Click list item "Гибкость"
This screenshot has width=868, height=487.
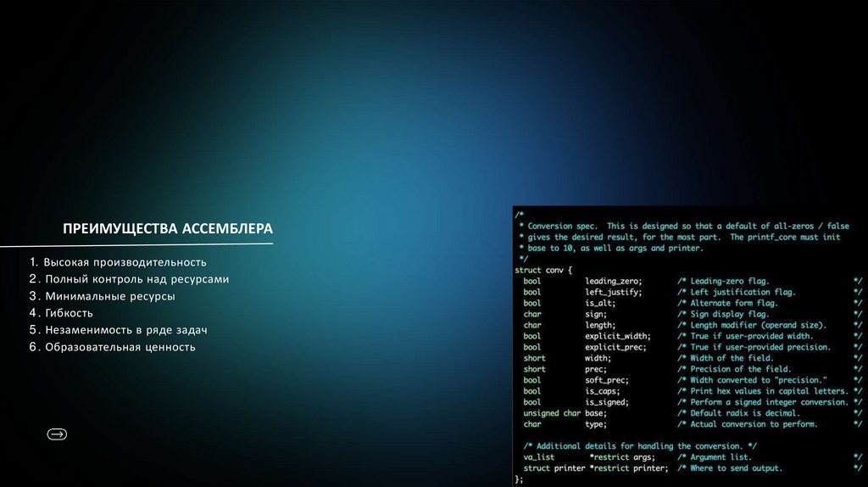coord(61,313)
